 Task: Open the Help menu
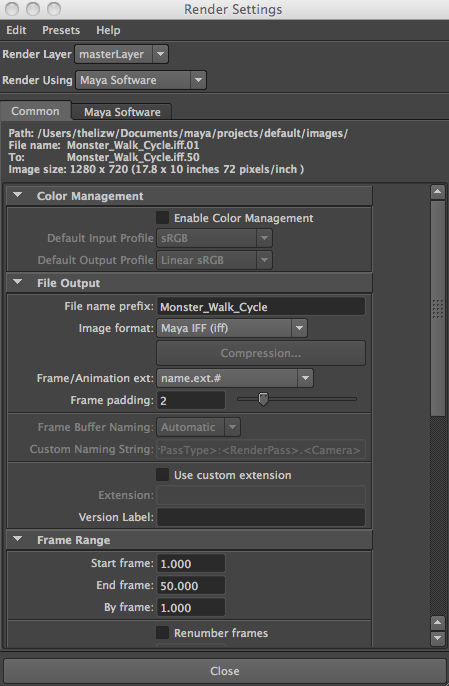pos(108,30)
